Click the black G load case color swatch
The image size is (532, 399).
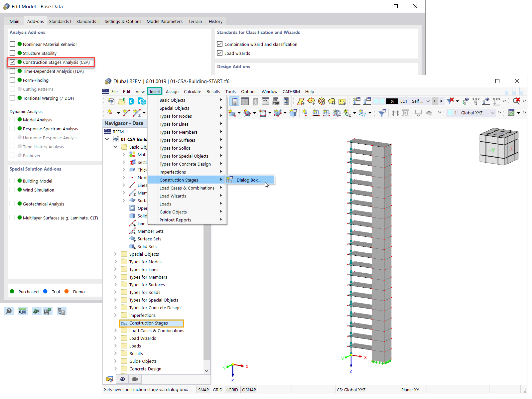pyautogui.click(x=392, y=101)
